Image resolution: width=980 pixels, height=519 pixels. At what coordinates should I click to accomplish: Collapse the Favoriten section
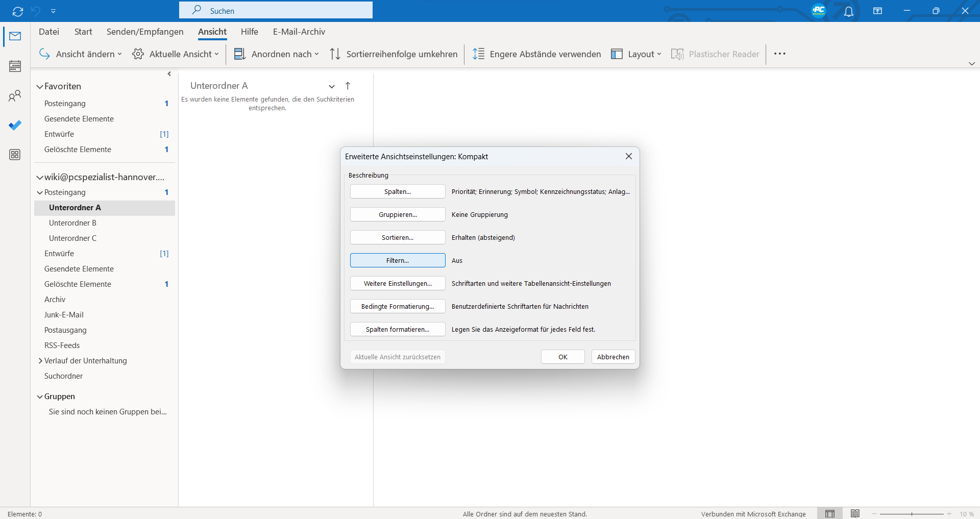[x=40, y=87]
